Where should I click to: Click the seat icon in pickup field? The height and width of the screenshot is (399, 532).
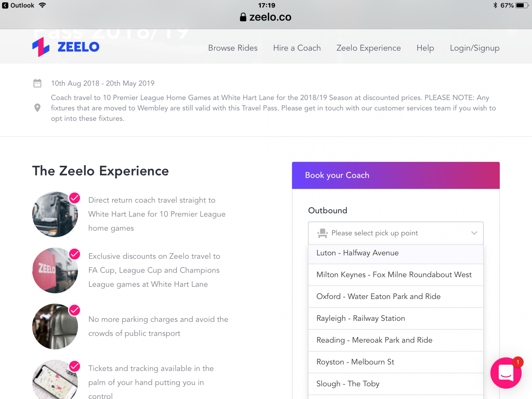pos(322,233)
